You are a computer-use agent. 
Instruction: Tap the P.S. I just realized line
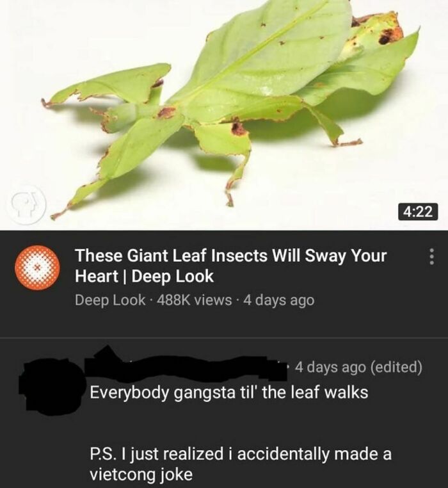point(241,454)
